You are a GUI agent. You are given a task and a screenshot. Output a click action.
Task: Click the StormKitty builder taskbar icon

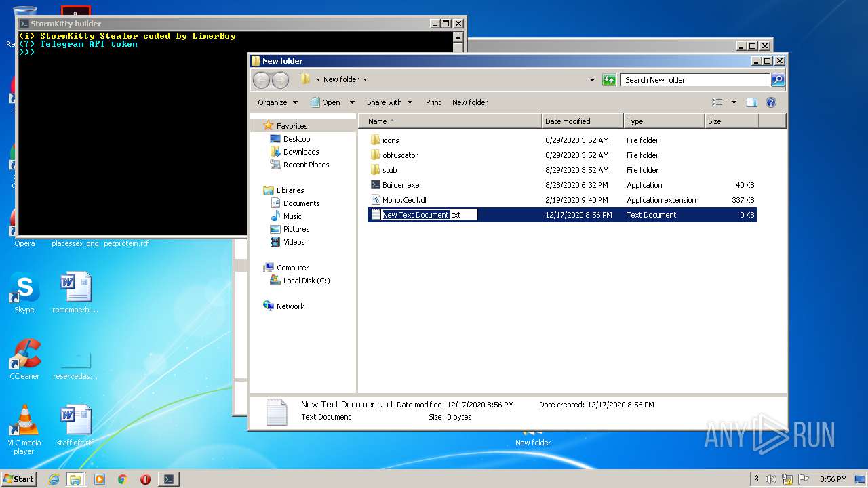169,479
